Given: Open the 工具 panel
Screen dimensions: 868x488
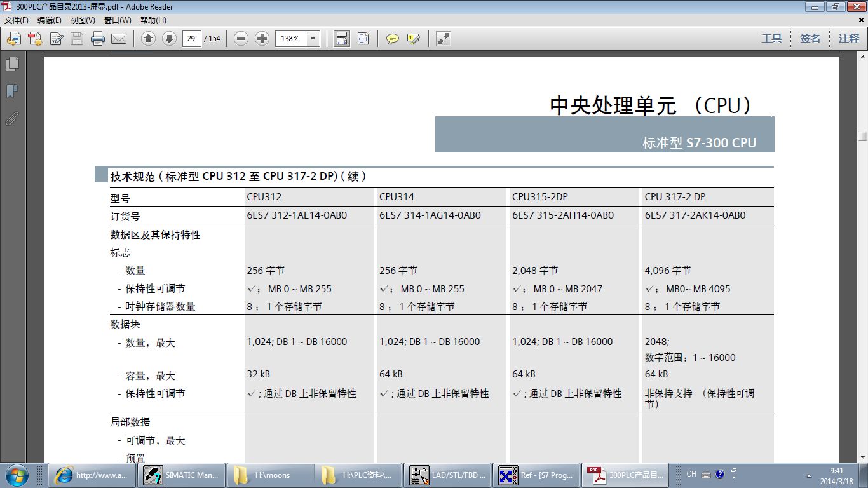Looking at the screenshot, I should pyautogui.click(x=771, y=39).
